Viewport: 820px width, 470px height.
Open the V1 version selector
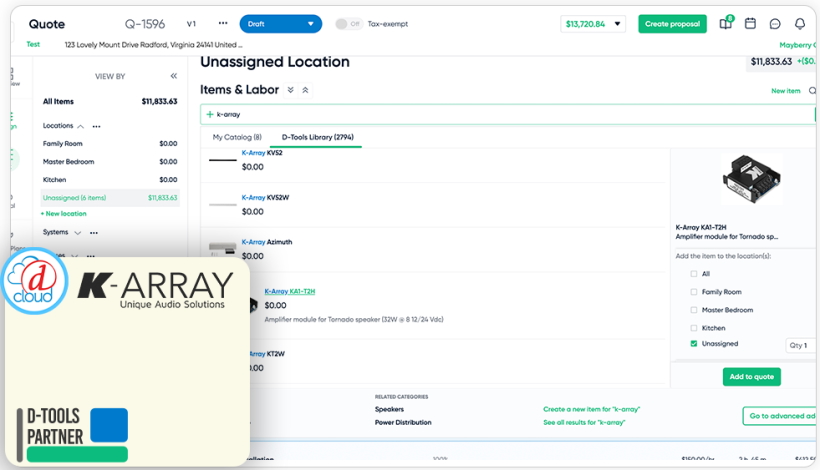(191, 24)
